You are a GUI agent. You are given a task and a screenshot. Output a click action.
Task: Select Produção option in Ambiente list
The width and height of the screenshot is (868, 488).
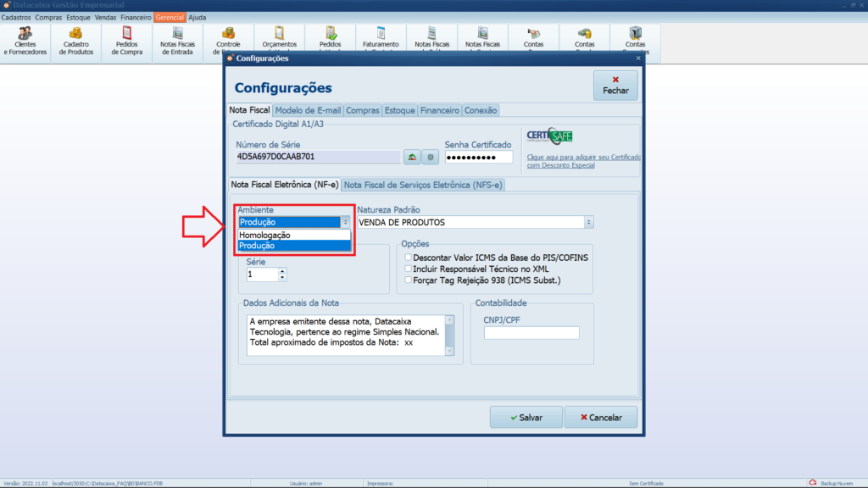point(294,246)
